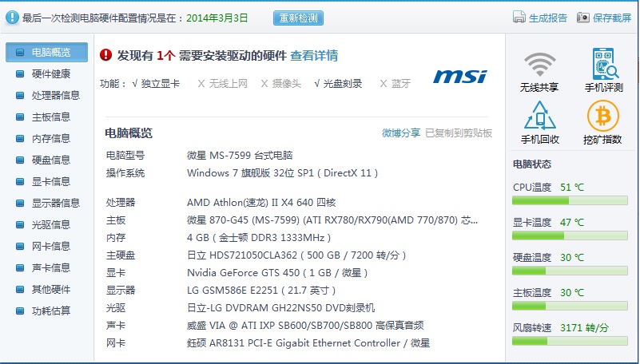Viewport: 640px width, 364px height.
Task: Click the 光盘刻录 feature indicator
Action: pyautogui.click(x=338, y=84)
